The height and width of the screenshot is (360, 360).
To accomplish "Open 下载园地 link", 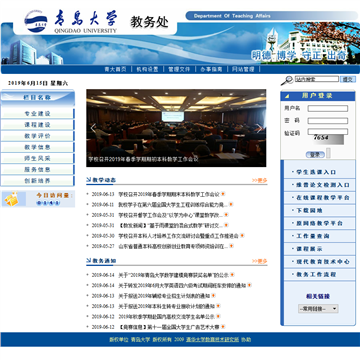I will point(309,210).
